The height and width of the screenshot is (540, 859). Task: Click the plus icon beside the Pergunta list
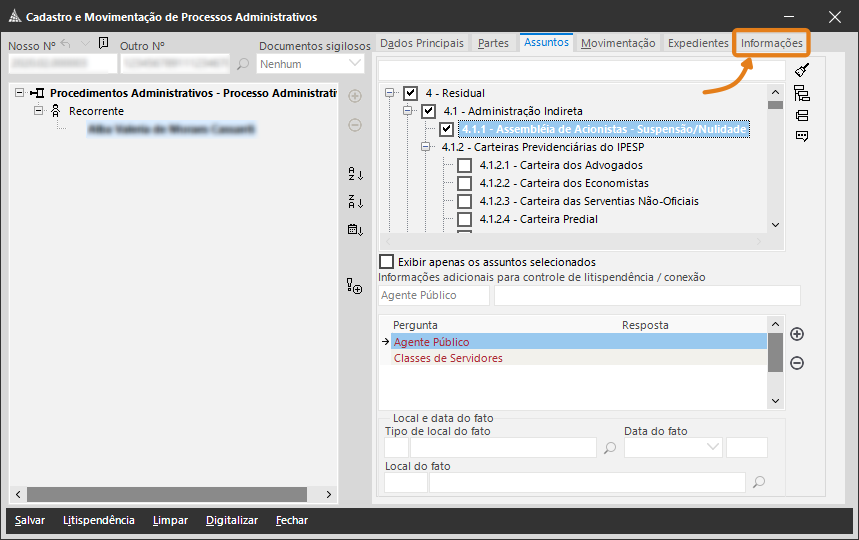pyautogui.click(x=797, y=334)
